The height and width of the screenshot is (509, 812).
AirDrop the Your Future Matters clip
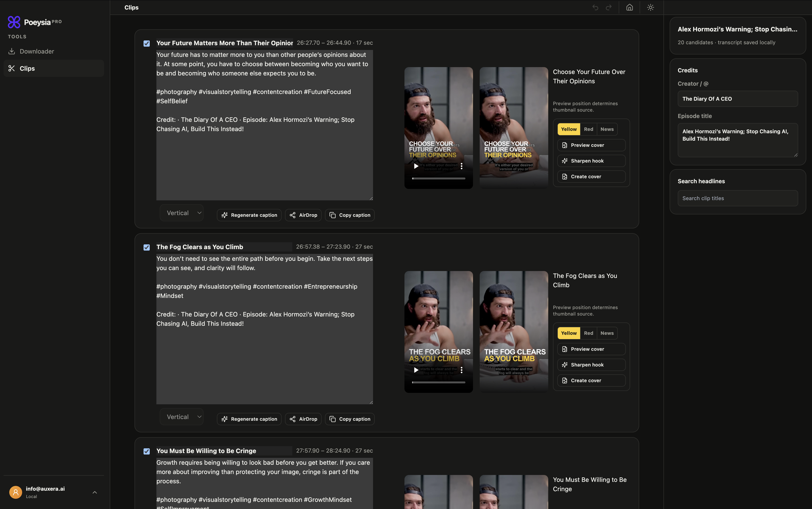point(303,215)
